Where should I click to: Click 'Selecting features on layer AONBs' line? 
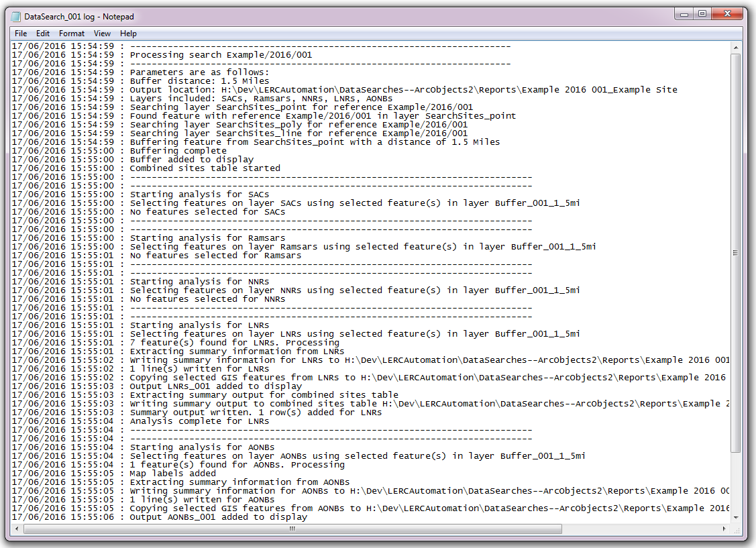pos(299,456)
